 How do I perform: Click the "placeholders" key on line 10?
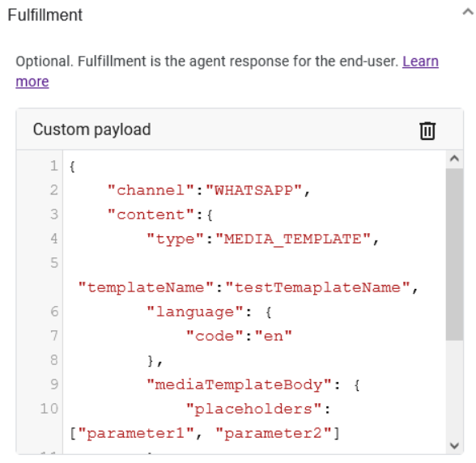pos(253,410)
